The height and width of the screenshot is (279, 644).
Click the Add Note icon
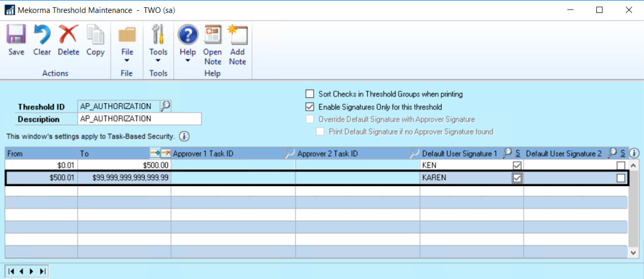238,35
